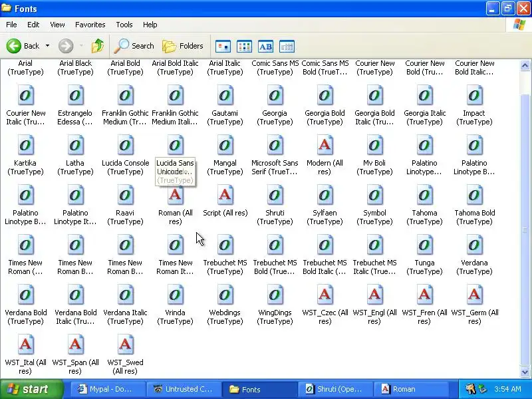Switch to Large Icons view

(x=223, y=47)
